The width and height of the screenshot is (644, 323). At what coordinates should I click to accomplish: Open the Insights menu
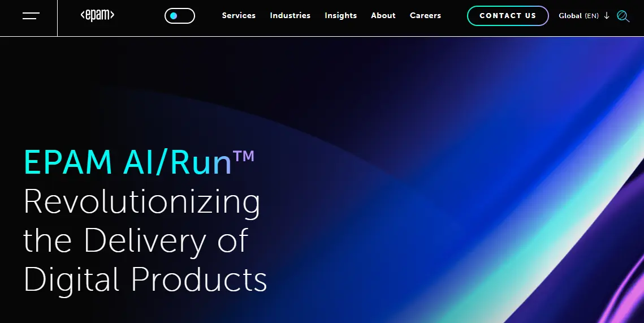pyautogui.click(x=340, y=16)
